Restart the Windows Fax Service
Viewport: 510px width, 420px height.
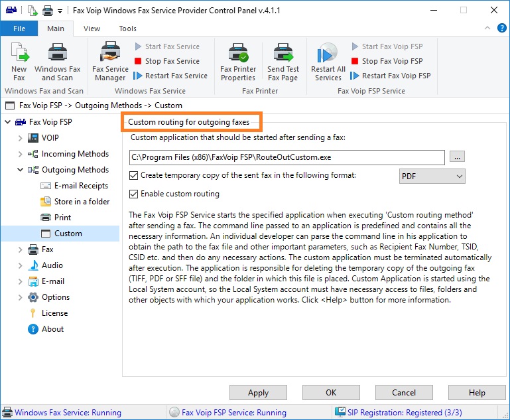pyautogui.click(x=170, y=76)
